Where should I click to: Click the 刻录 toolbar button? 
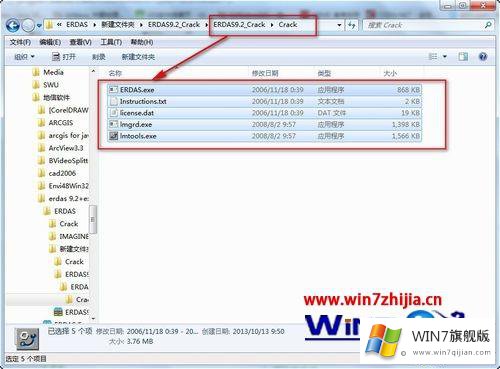[x=99, y=57]
